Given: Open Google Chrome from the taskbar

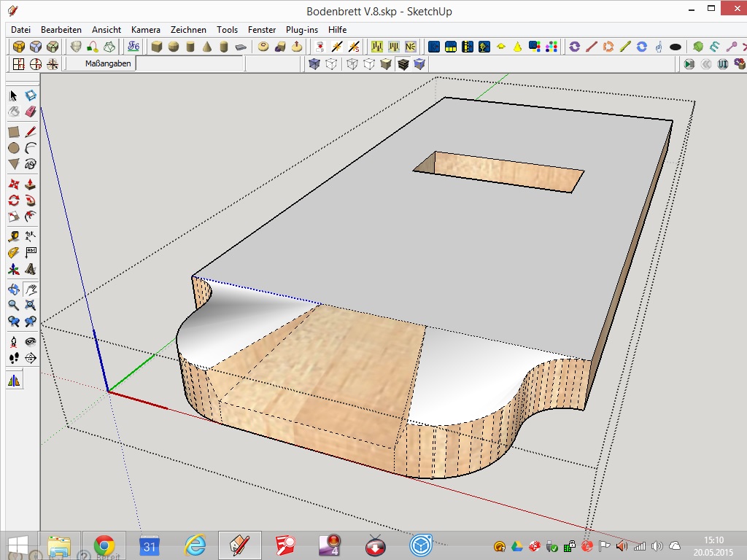Looking at the screenshot, I should pos(104,545).
